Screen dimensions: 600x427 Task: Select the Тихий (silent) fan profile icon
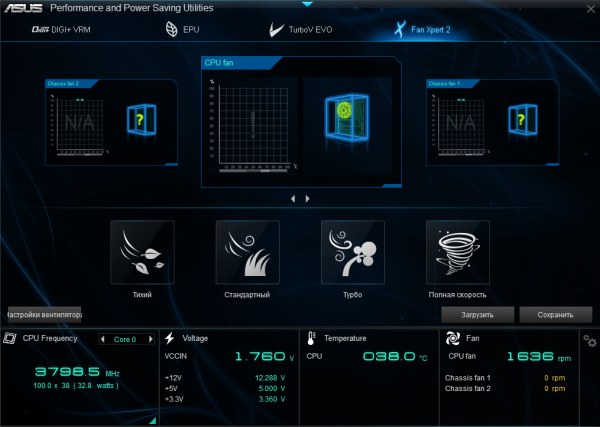coord(142,252)
